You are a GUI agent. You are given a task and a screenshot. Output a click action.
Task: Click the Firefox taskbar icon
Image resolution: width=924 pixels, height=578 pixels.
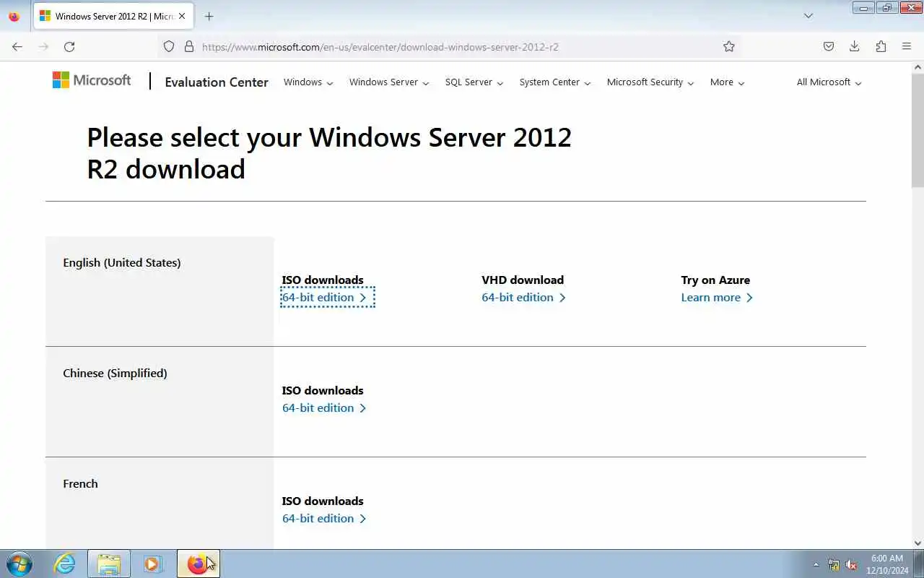pos(198,564)
